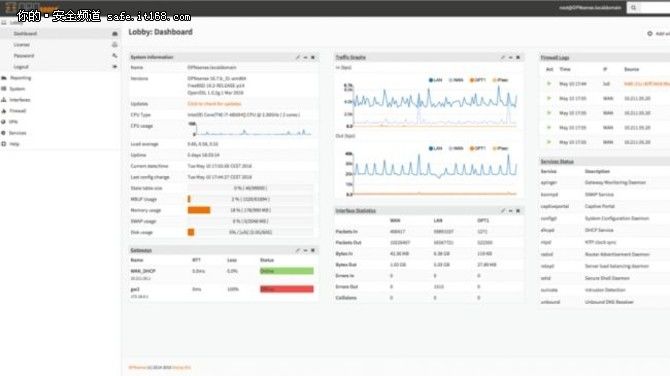This screenshot has width=670, height=376.
Task: Select the Password item under Lobby
Action: tap(24, 56)
